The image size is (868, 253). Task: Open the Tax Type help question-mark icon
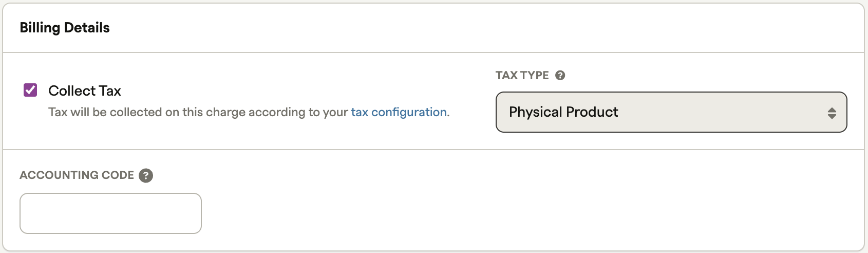pos(560,75)
